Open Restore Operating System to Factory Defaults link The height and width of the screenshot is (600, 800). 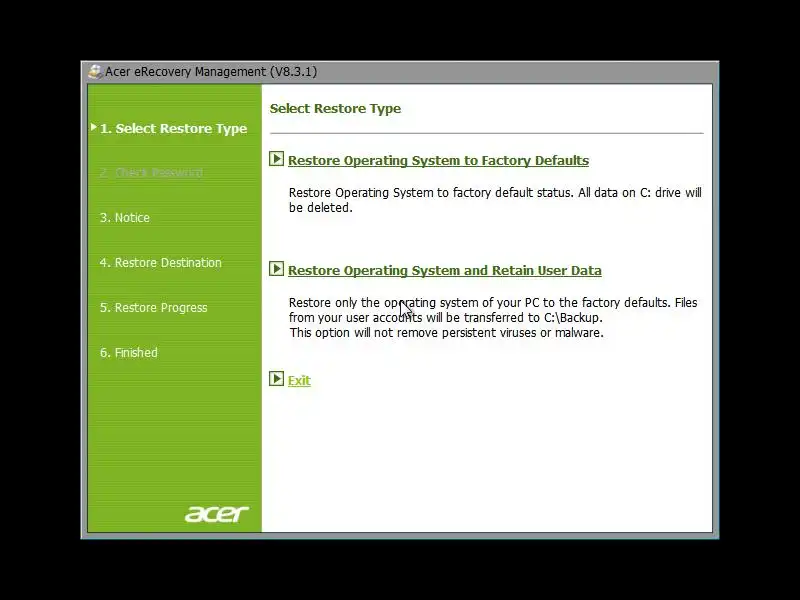tap(438, 161)
